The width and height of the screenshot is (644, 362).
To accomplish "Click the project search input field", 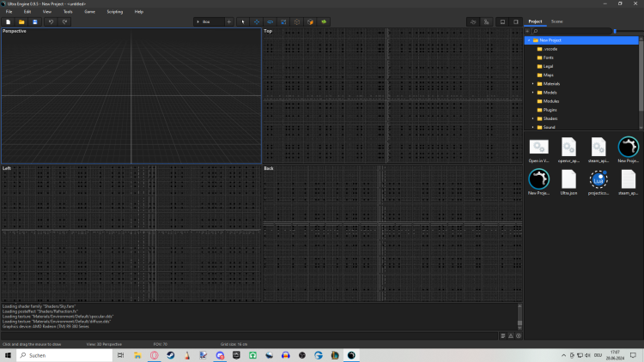I will tap(571, 31).
